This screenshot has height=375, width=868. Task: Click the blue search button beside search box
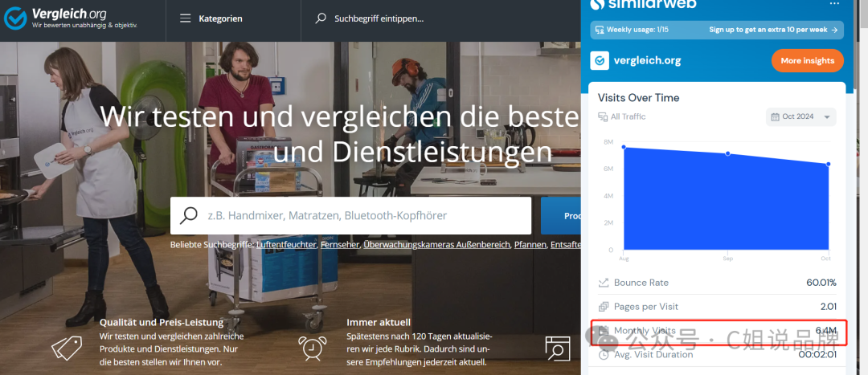point(560,215)
